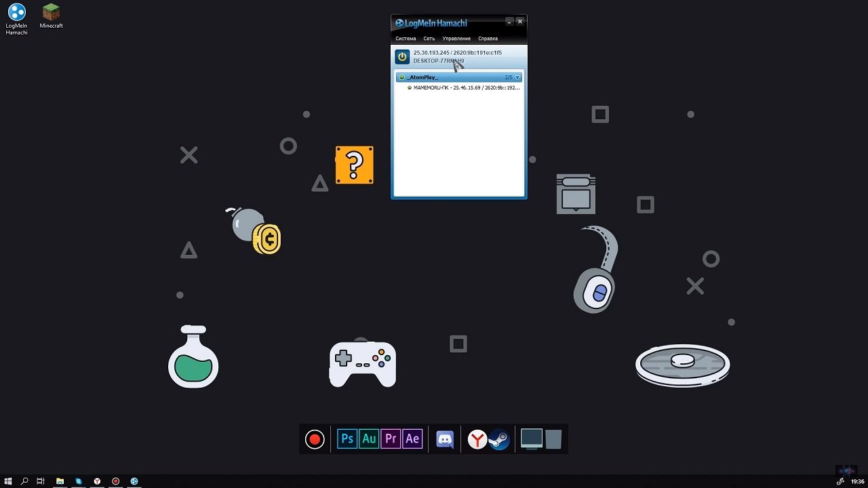The height and width of the screenshot is (488, 868).
Task: Launch Premiere Pro from the dock
Action: click(x=391, y=439)
